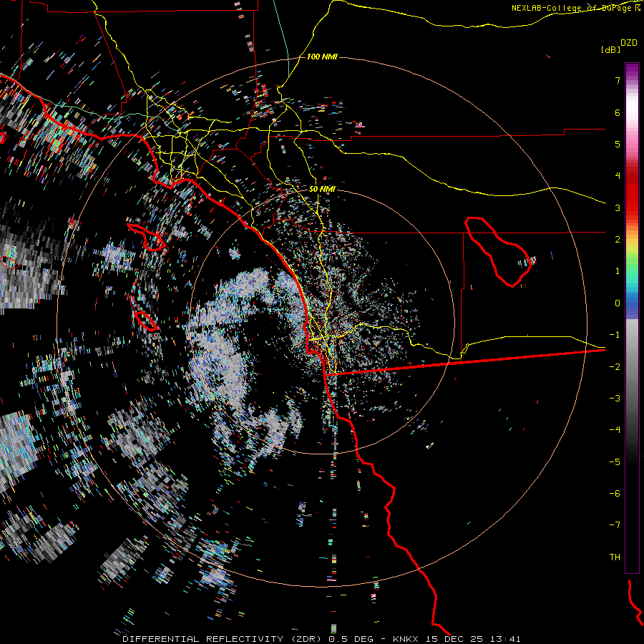
Task: Click the -7 tick label on the color scale
Action: pyautogui.click(x=615, y=525)
